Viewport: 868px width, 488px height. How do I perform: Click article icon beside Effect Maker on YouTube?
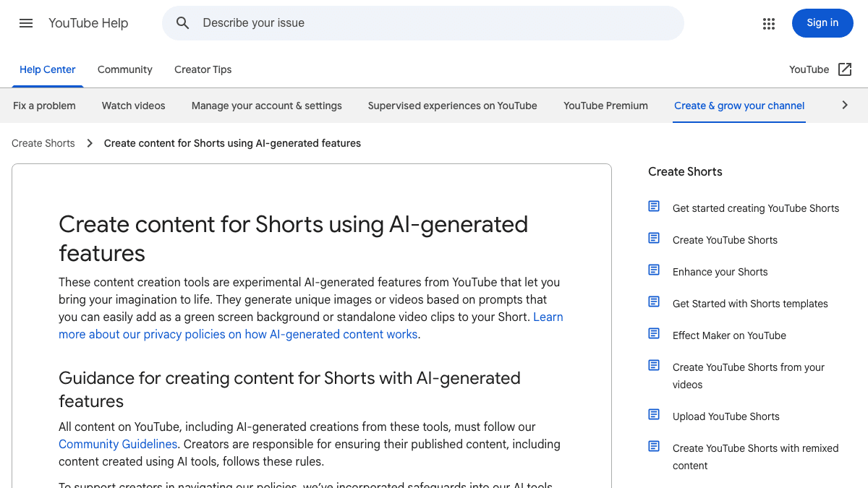[654, 334]
